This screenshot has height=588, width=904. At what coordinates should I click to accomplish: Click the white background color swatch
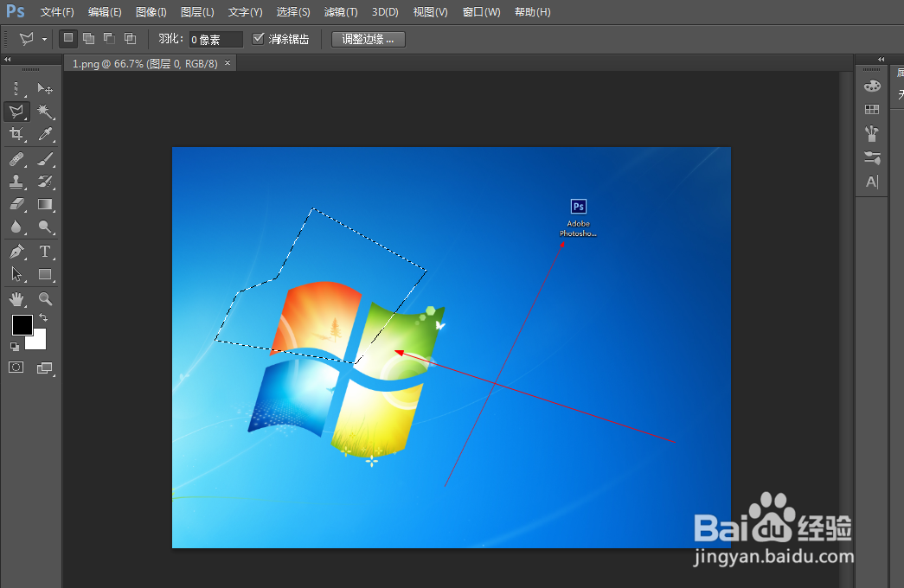[38, 341]
